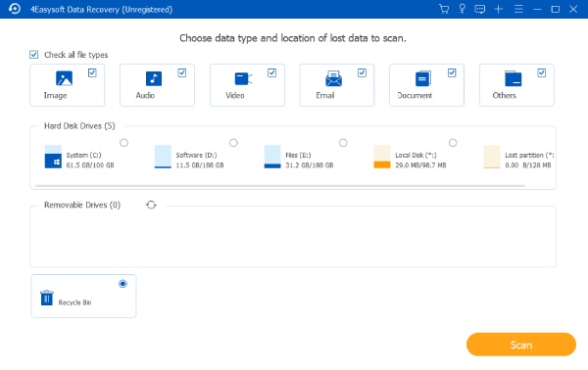Viewport: 588px width, 370px height.
Task: Select the Others folder icon
Action: point(513,78)
